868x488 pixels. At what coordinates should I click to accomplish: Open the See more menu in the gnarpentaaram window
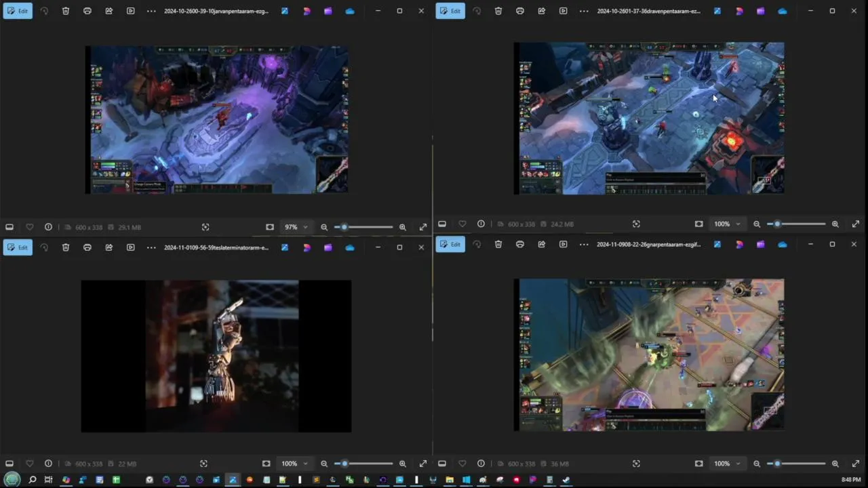pyautogui.click(x=584, y=244)
